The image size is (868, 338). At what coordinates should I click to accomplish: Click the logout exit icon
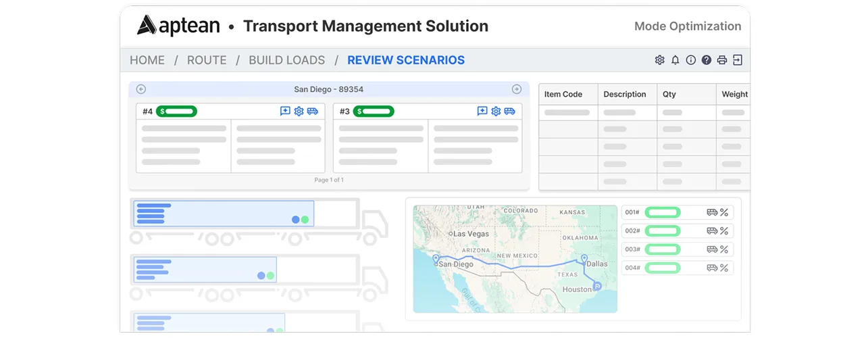737,60
